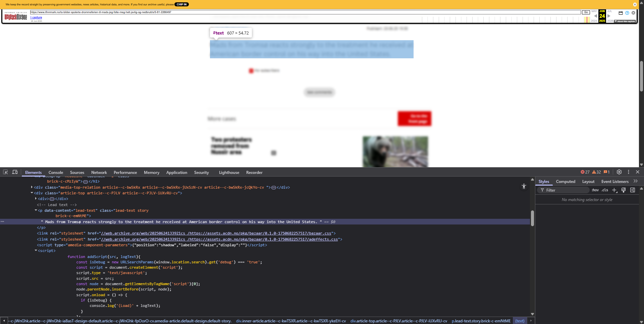Collapse the script node
Viewport: 644px width, 324px height.
point(36,251)
